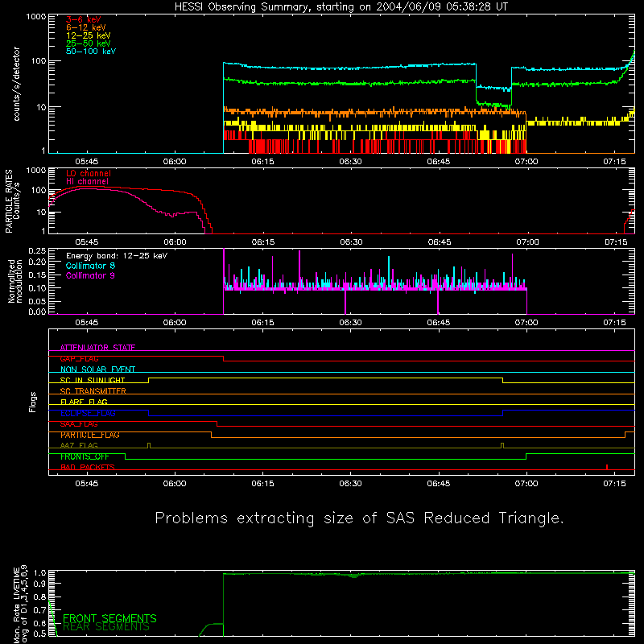Click the 0.9 value on livetime axis

point(39,583)
